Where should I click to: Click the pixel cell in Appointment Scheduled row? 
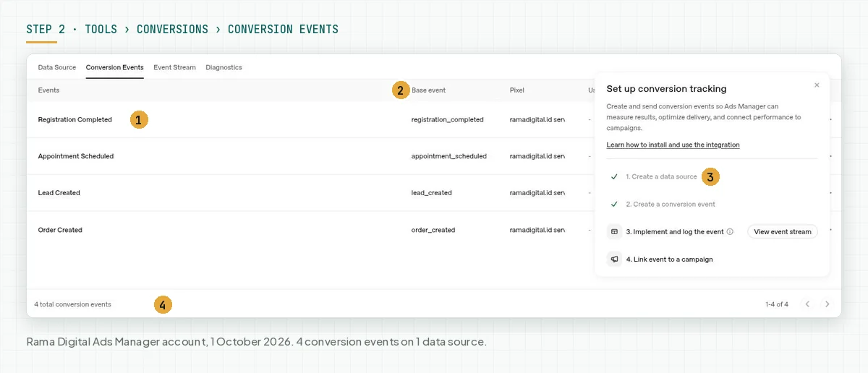(x=537, y=156)
